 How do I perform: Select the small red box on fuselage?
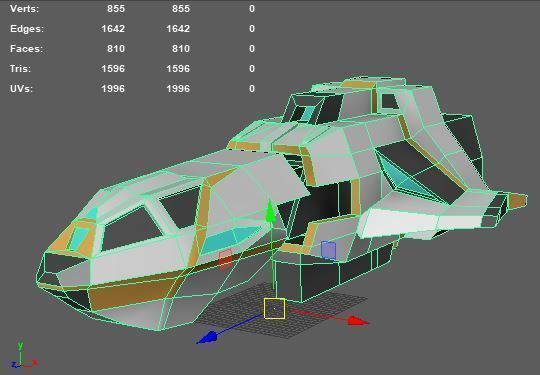pos(225,259)
